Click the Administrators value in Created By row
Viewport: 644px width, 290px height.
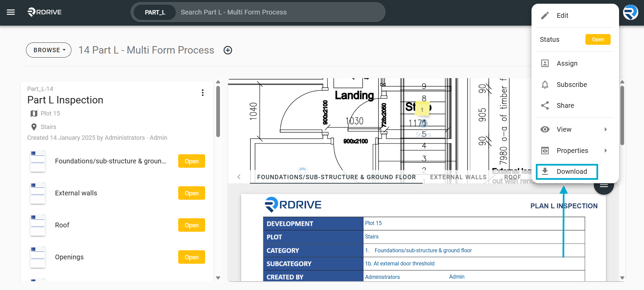(x=382, y=277)
